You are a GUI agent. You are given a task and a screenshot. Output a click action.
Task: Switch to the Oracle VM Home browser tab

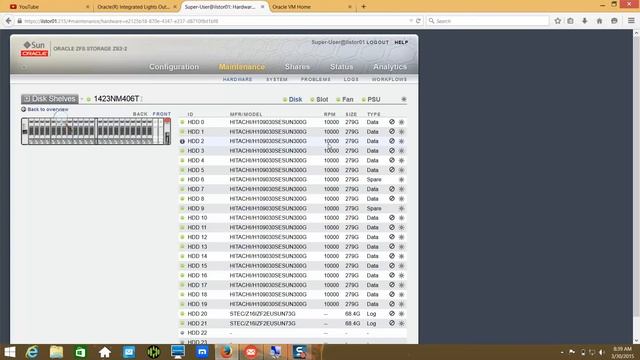click(311, 7)
